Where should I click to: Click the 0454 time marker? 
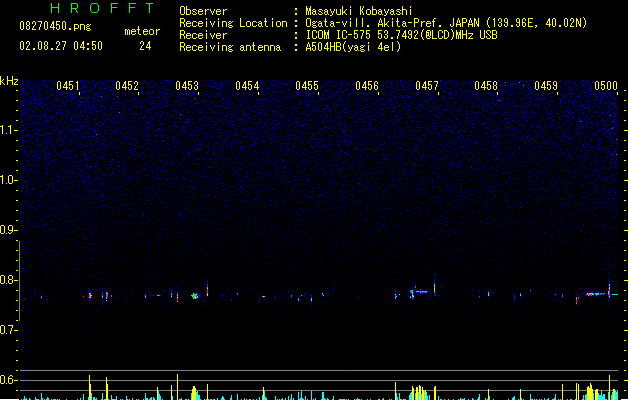(247, 86)
